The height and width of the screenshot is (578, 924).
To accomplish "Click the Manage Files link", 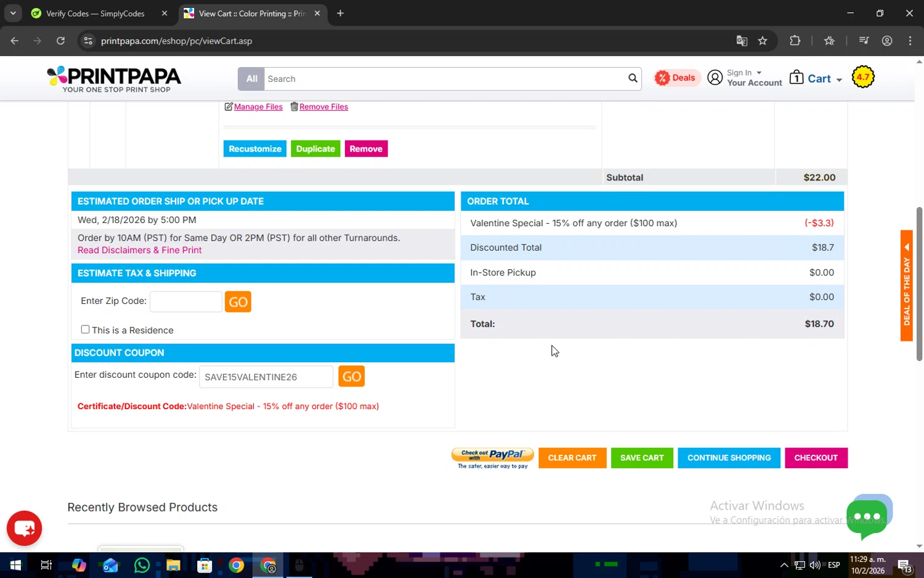I will 258,107.
